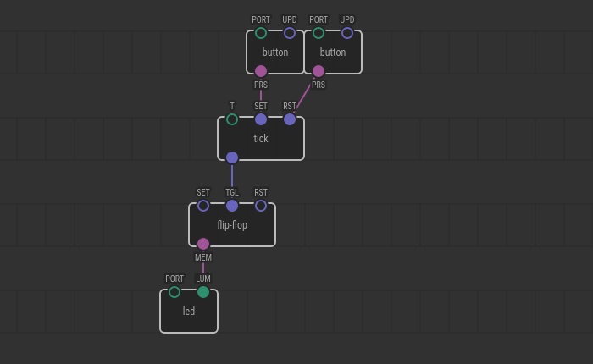Click the LUM pin on the led node
The width and height of the screenshot is (593, 364).
(x=203, y=292)
